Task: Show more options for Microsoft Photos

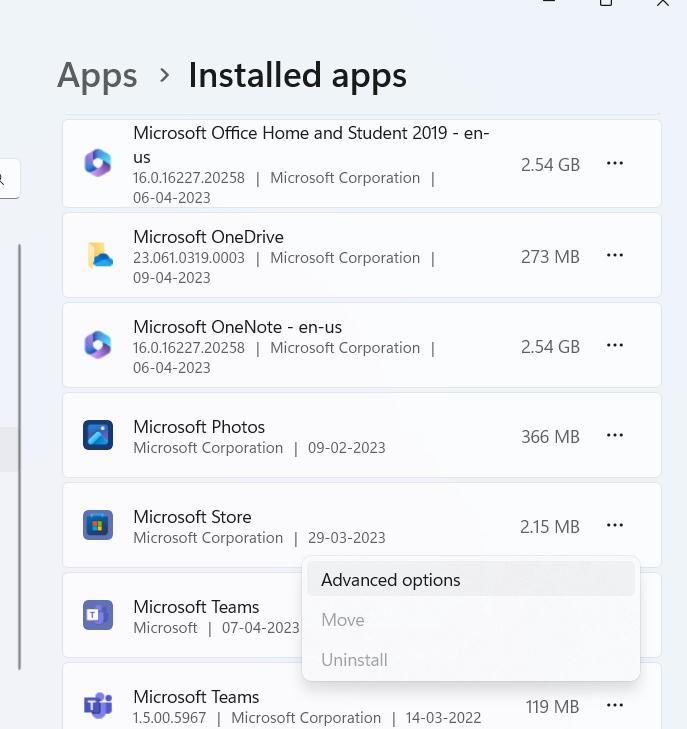Action: point(615,435)
